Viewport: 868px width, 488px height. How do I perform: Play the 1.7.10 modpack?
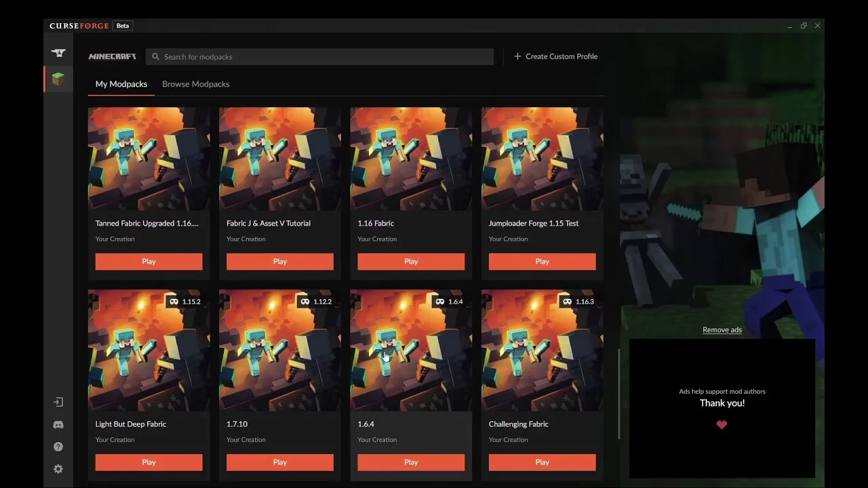click(x=280, y=462)
